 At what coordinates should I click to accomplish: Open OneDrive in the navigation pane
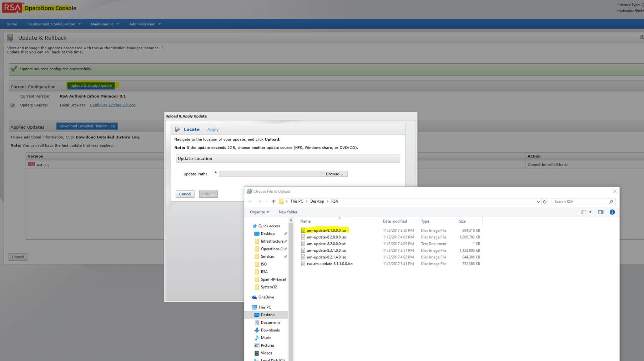266,297
